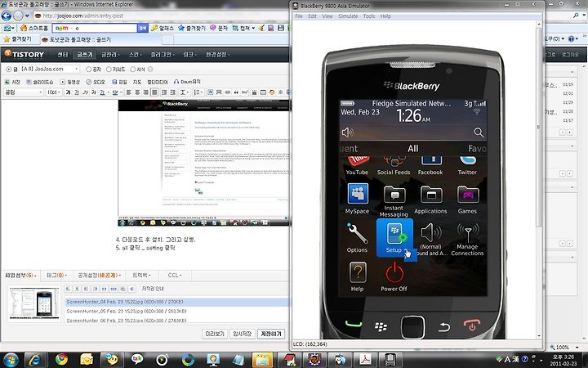Click Windows Start orb on taskbar
The image size is (588, 368).
[x=10, y=359]
